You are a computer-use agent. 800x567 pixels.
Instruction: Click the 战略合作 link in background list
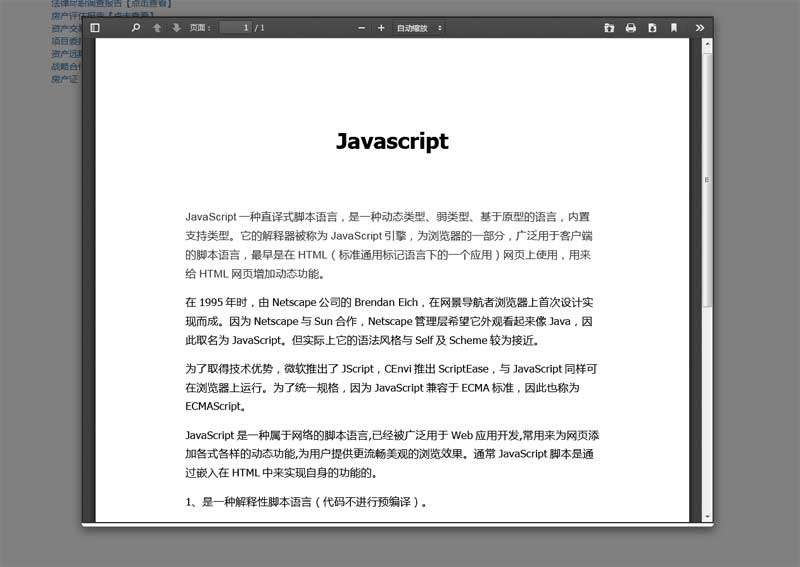tap(66, 66)
